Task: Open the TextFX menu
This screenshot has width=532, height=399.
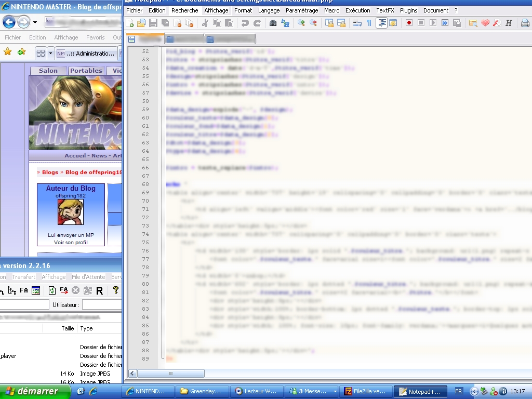Action: click(x=385, y=10)
